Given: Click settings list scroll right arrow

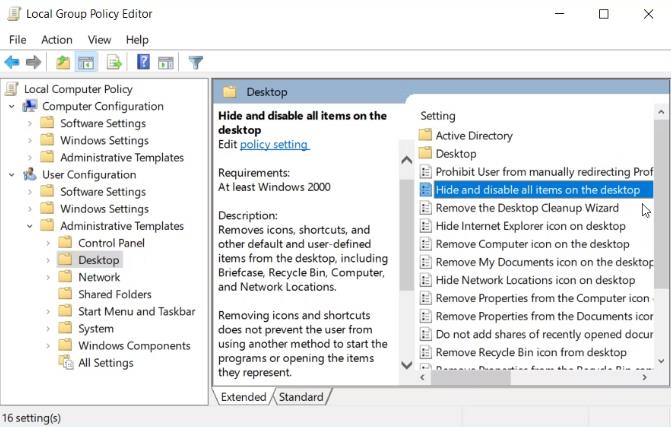Looking at the screenshot, I should click(x=644, y=377).
